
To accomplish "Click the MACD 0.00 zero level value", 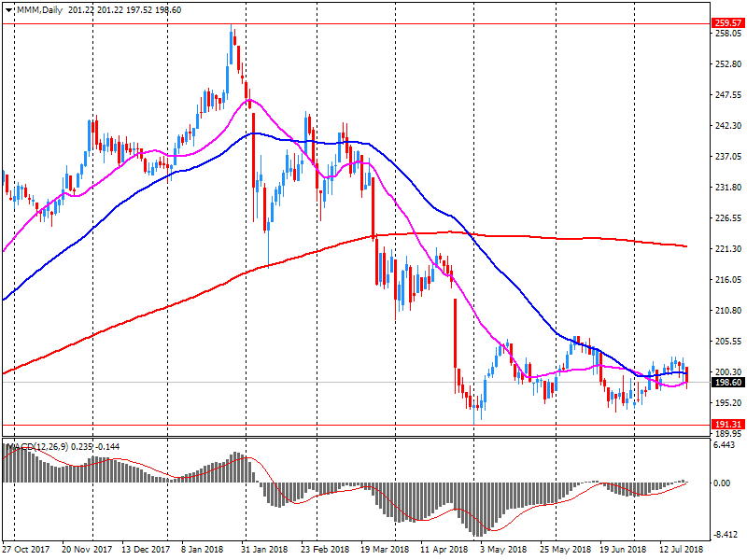I will click(722, 483).
